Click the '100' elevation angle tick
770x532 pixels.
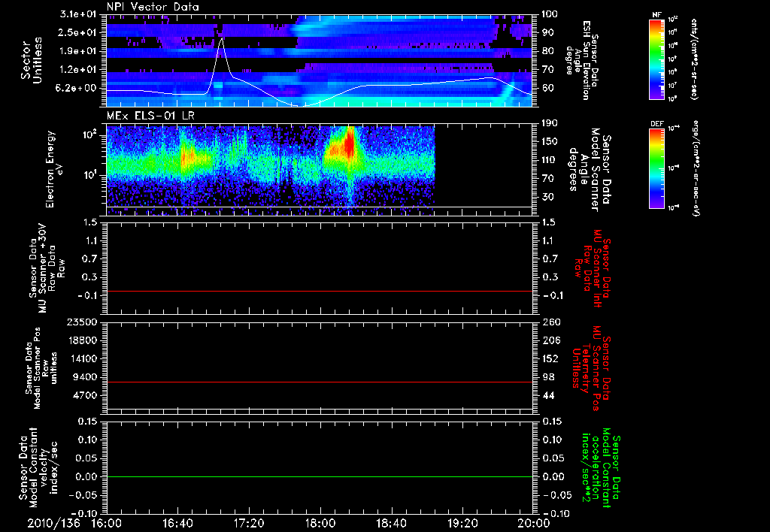(x=550, y=14)
